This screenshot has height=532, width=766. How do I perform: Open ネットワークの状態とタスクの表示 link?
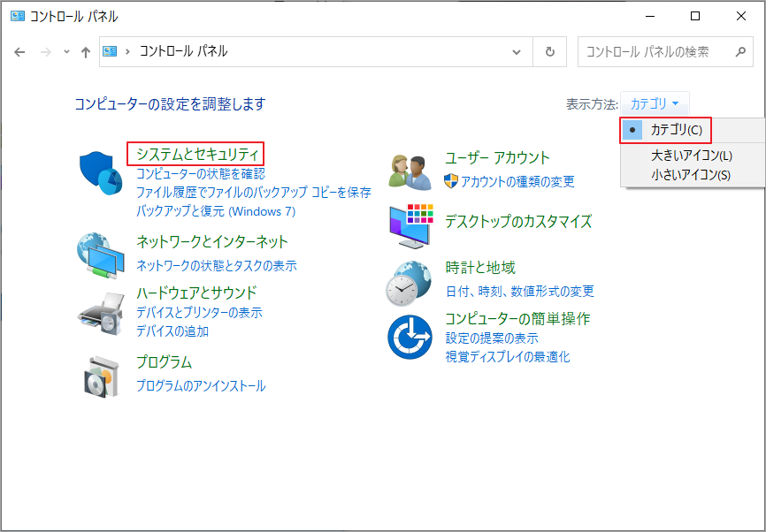click(x=217, y=265)
